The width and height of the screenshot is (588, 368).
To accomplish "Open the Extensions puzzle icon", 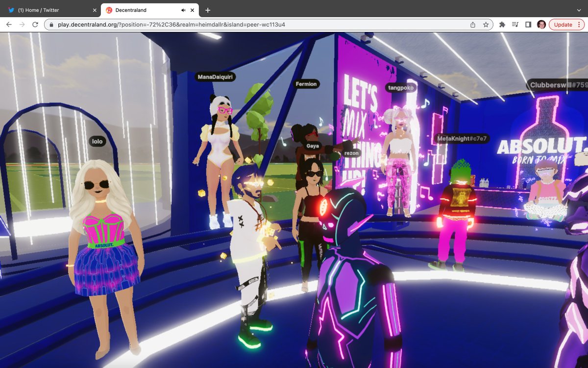I will pyautogui.click(x=502, y=25).
